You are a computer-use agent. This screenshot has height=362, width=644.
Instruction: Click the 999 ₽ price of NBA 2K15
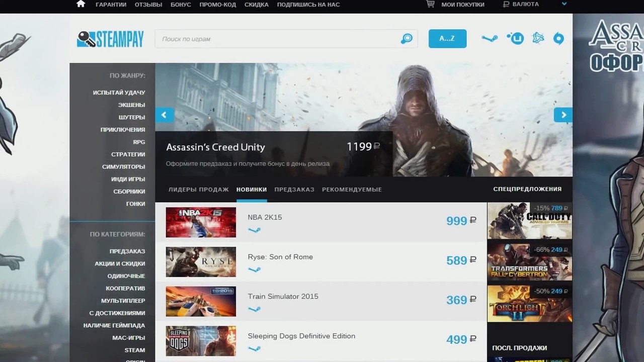click(461, 221)
